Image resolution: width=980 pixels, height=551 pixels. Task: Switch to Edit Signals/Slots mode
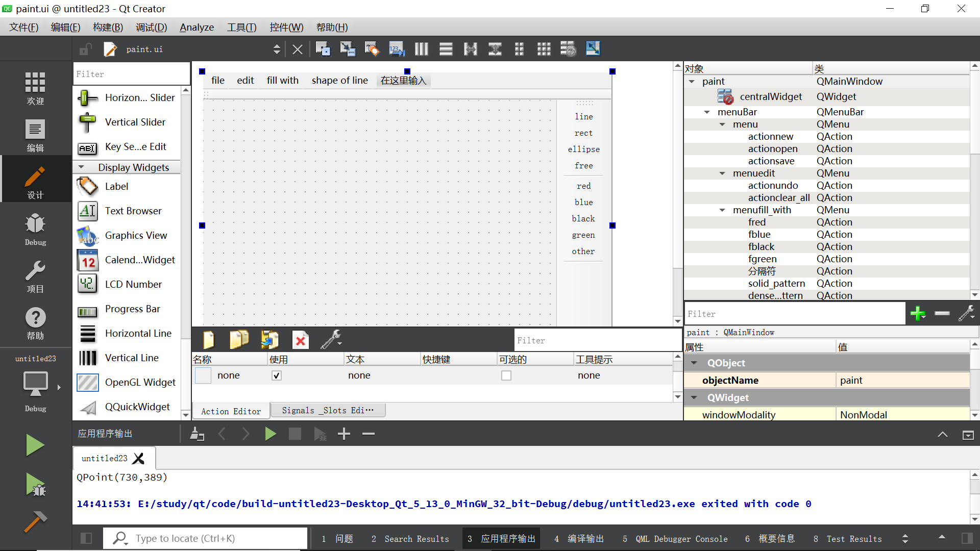[x=348, y=48]
